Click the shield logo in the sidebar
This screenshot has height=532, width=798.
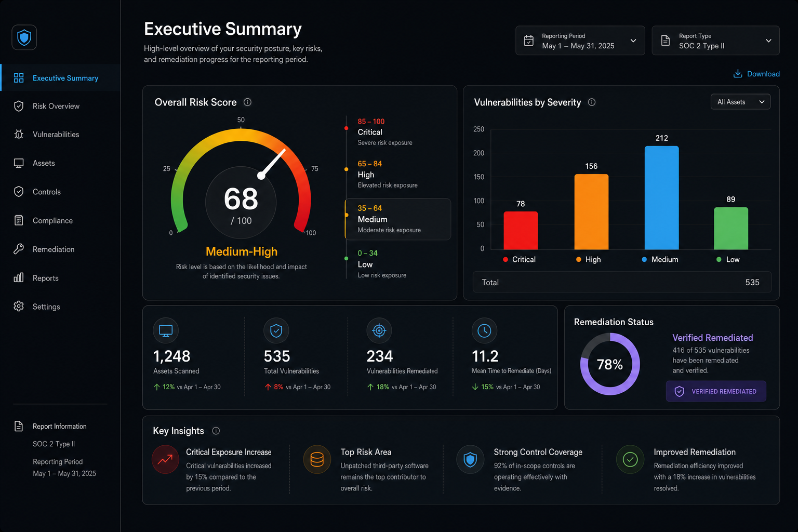[x=24, y=37]
